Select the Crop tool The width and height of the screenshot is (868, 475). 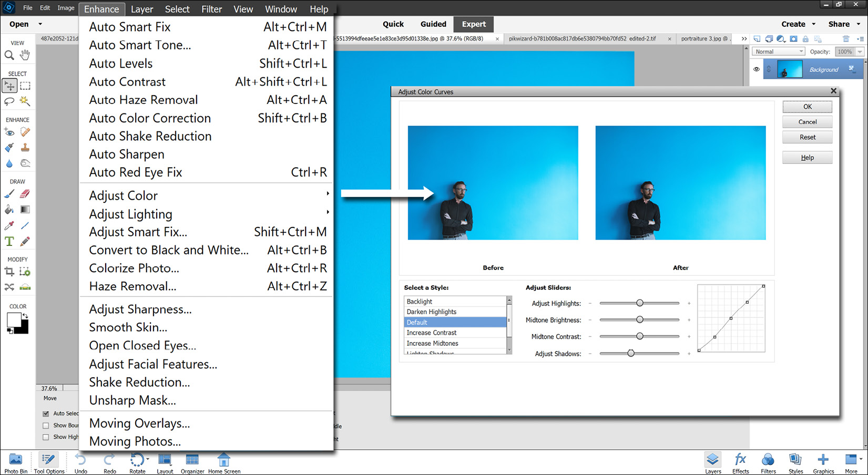coord(9,272)
